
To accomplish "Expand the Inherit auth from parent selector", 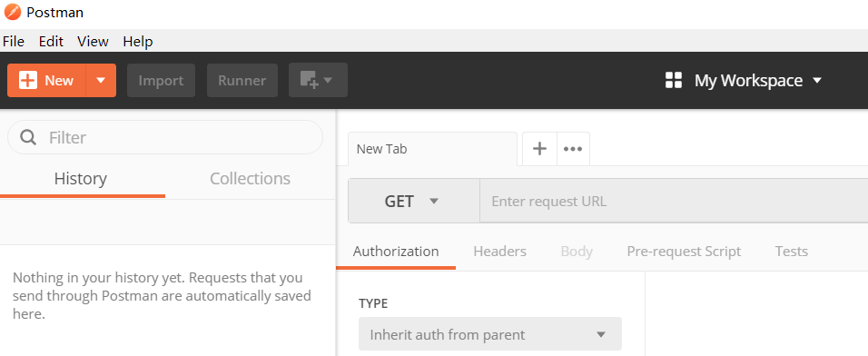I will point(490,334).
